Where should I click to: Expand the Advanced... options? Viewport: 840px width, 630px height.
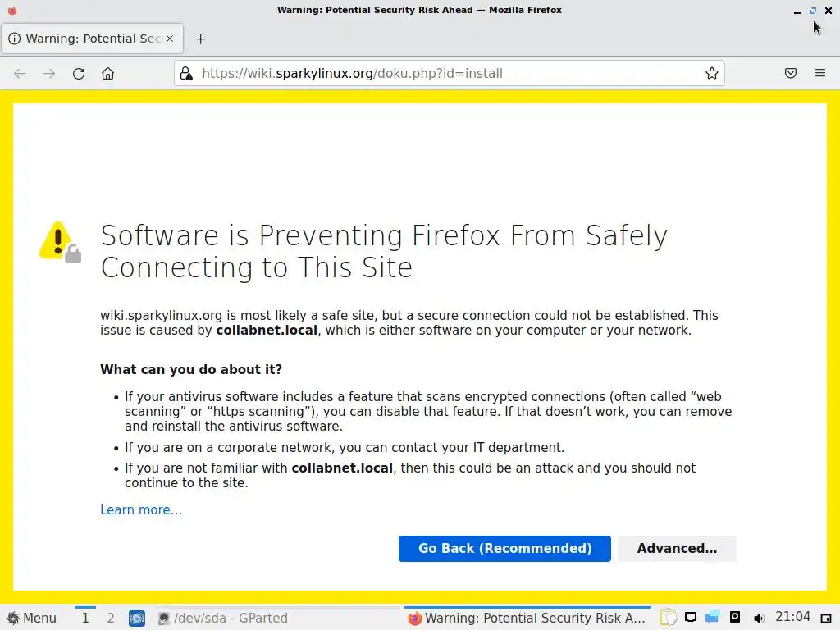(677, 549)
